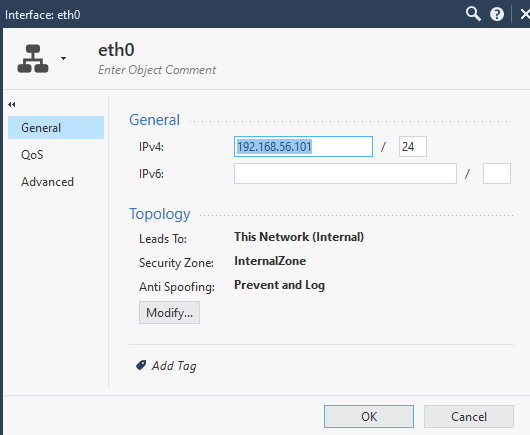Image resolution: width=530 pixels, height=435 pixels.
Task: Click the eth0 object name heading
Action: click(116, 50)
